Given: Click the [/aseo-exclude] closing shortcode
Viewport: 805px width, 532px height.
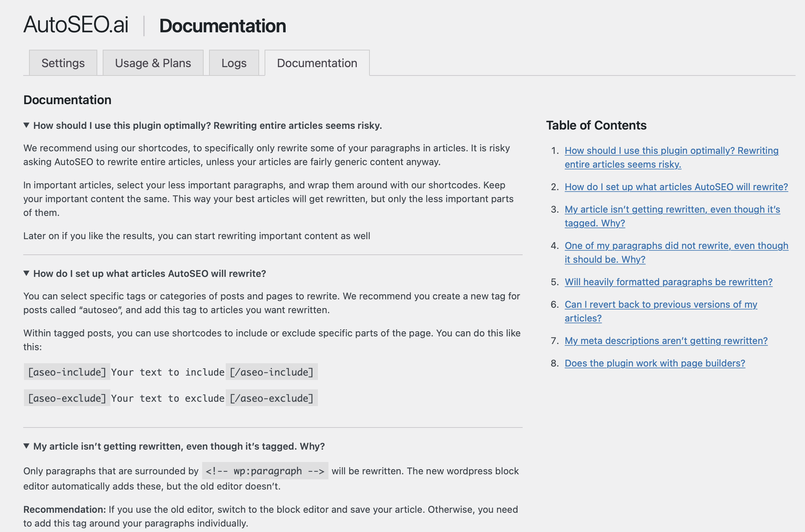Looking at the screenshot, I should point(271,398).
